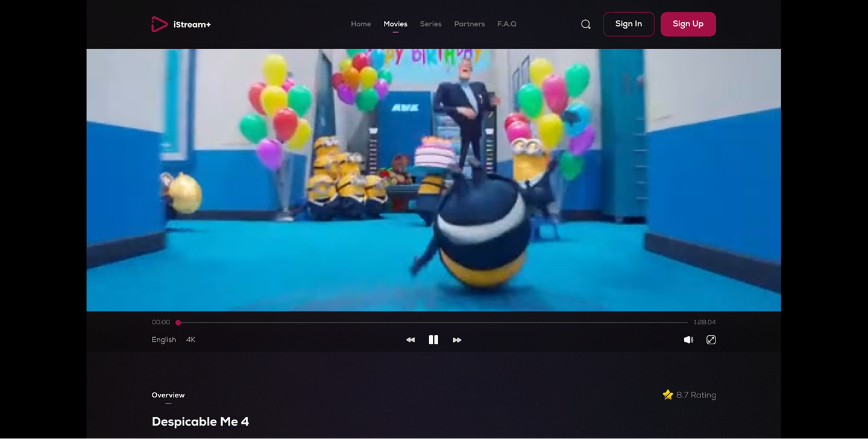This screenshot has width=868, height=439.
Task: Open the 4K quality selector
Action: (x=191, y=340)
